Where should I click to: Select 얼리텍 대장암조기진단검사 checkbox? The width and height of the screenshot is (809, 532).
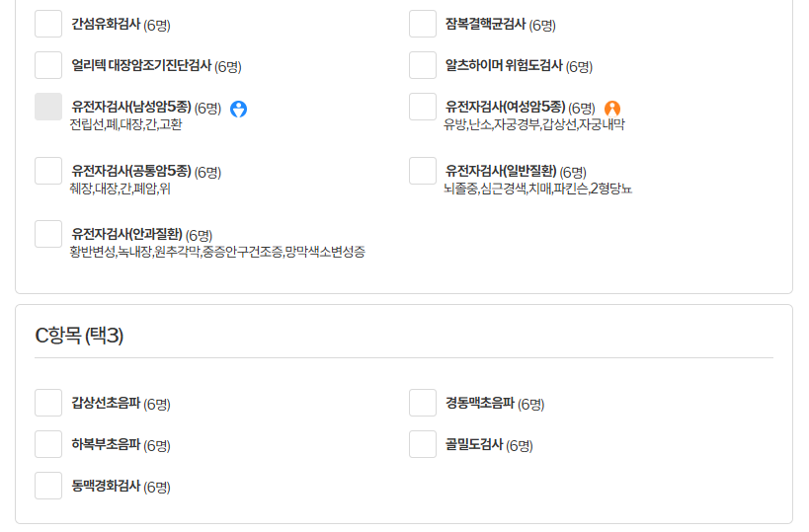click(48, 65)
